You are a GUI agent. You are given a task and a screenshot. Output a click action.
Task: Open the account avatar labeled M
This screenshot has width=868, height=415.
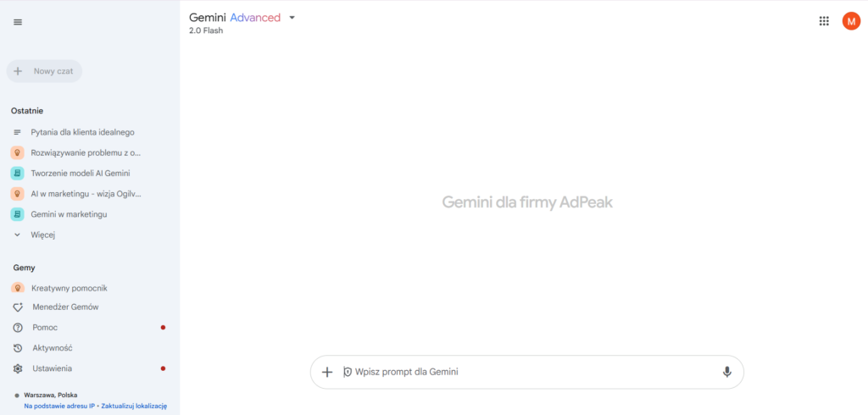851,21
